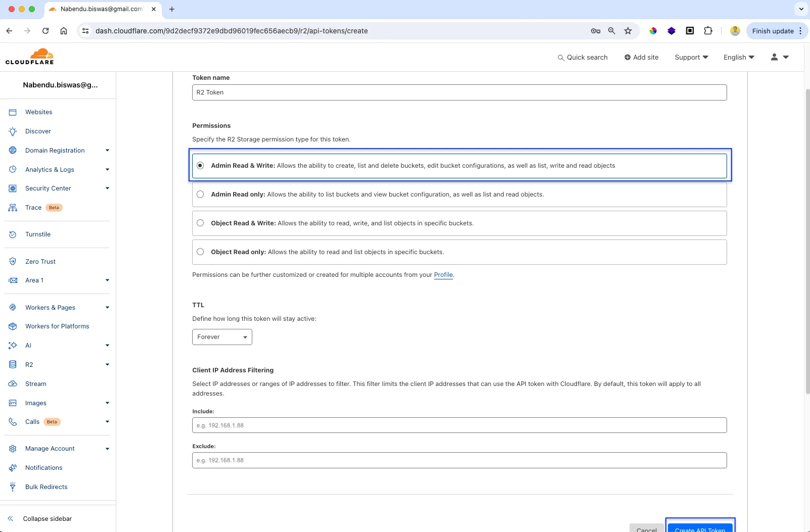Click the Create API Token button
The height and width of the screenshot is (532, 810).
(x=700, y=527)
